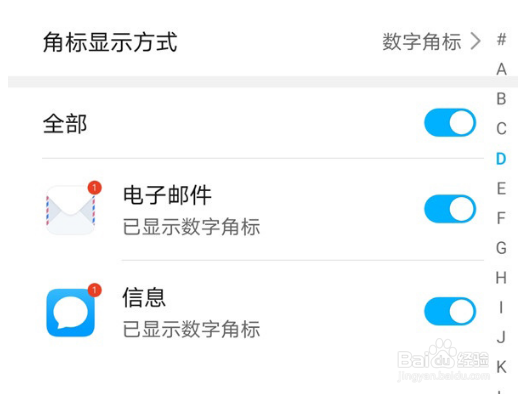Tap the Email app envelope icon
519x394 pixels.
tap(71, 210)
